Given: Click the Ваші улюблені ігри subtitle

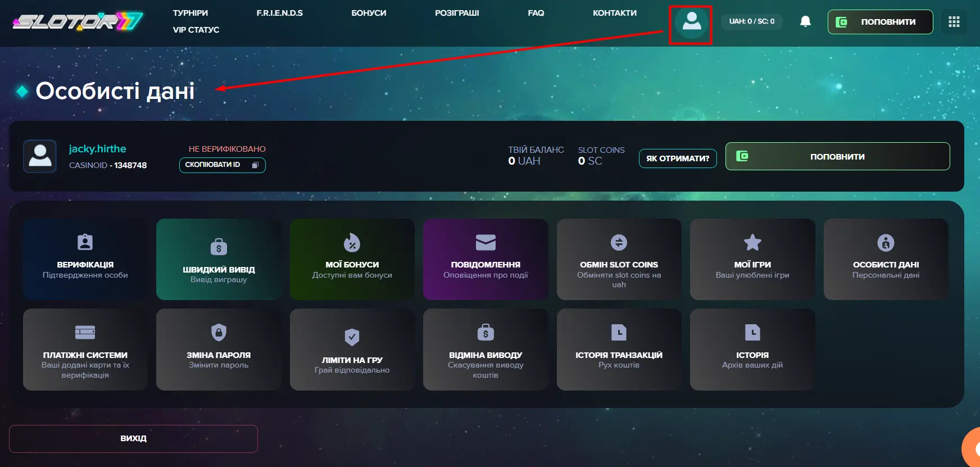Looking at the screenshot, I should 752,275.
